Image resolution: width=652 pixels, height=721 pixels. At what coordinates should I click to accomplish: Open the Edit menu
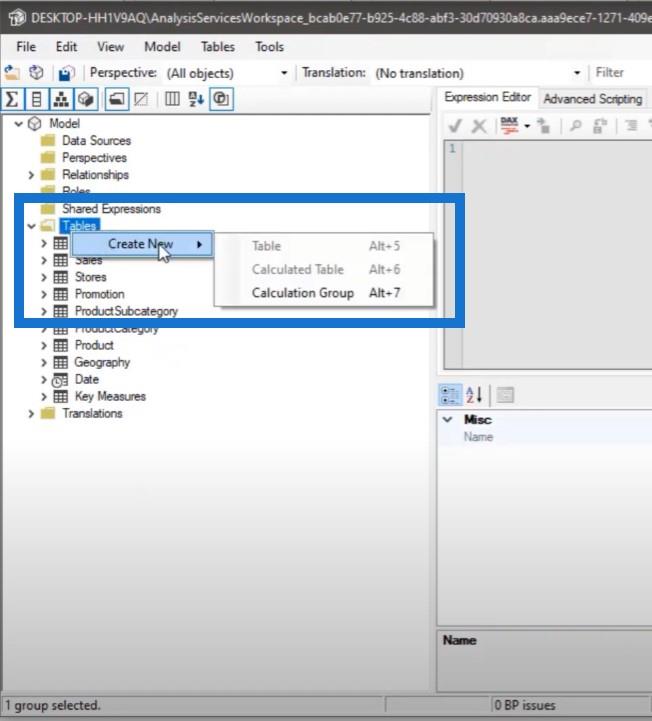(x=66, y=47)
